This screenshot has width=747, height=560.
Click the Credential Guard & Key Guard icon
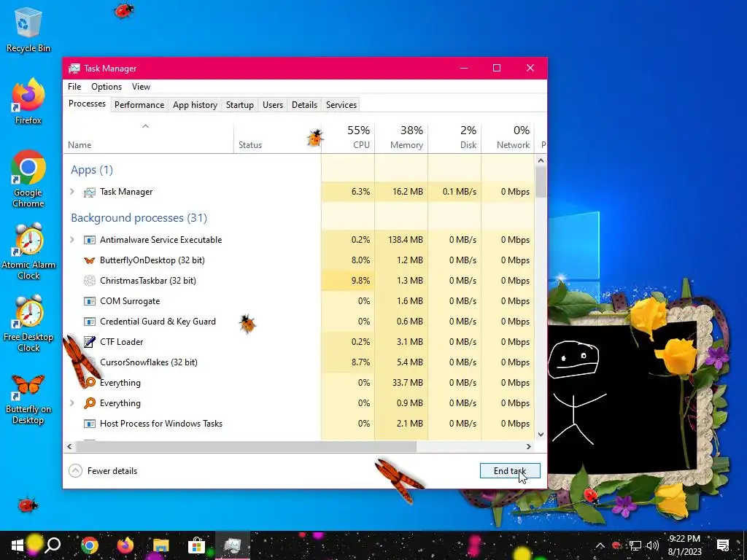pyautogui.click(x=89, y=322)
